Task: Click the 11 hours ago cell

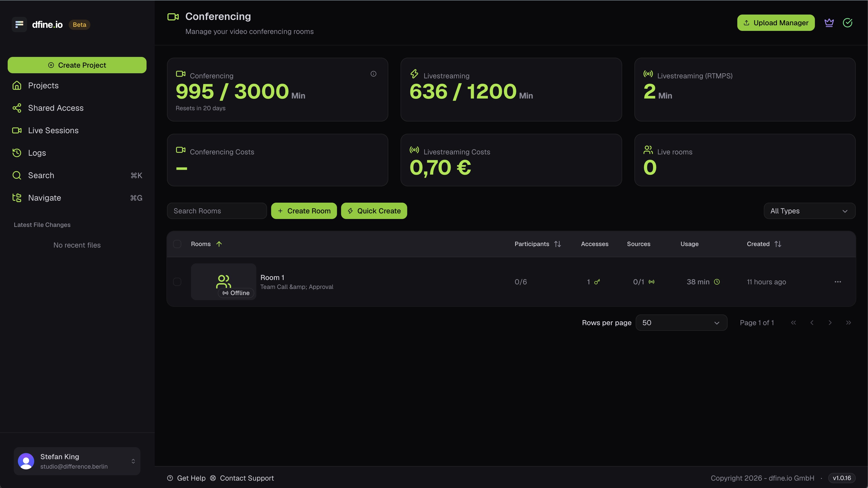Action: click(x=766, y=282)
